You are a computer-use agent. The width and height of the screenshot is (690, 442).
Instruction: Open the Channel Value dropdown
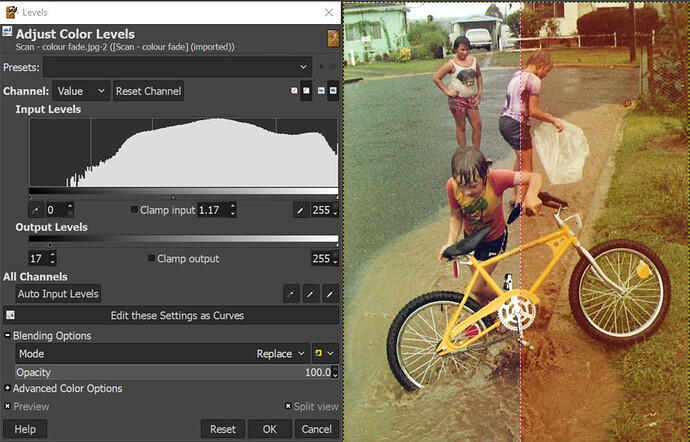pos(81,91)
